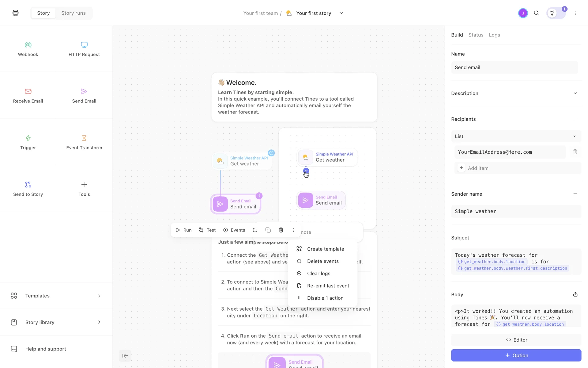The width and height of the screenshot is (588, 368).
Task: Delete the YourEmailAddress recipient item
Action: coord(575,152)
